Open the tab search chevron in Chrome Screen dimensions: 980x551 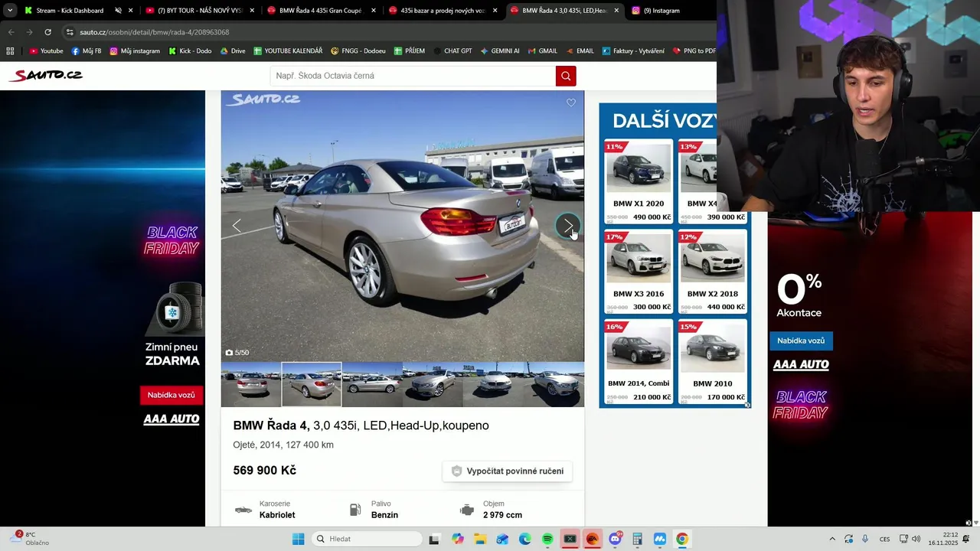point(10,11)
